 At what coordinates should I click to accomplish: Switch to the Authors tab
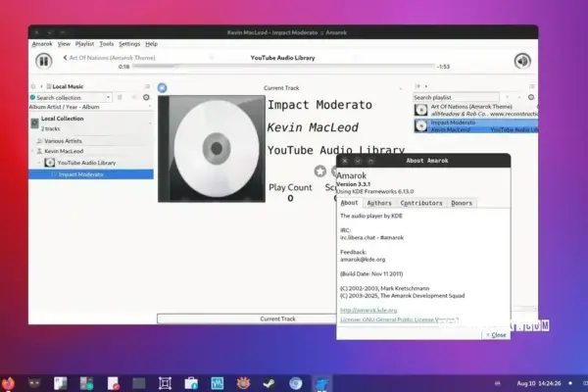tap(379, 203)
